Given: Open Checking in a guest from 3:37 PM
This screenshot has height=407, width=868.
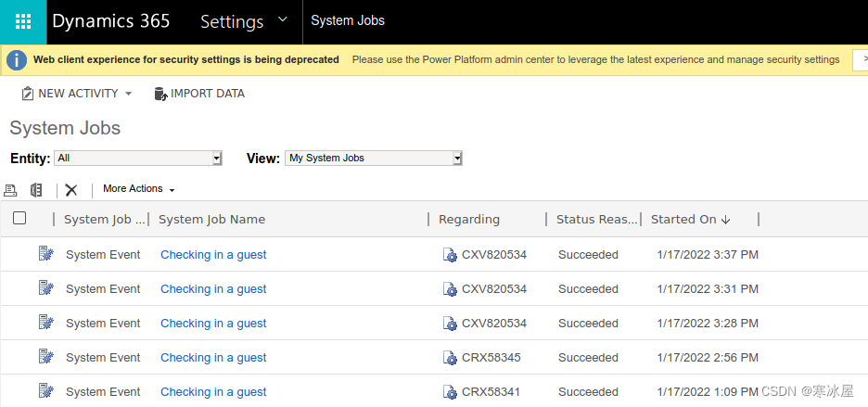Looking at the screenshot, I should [x=213, y=255].
